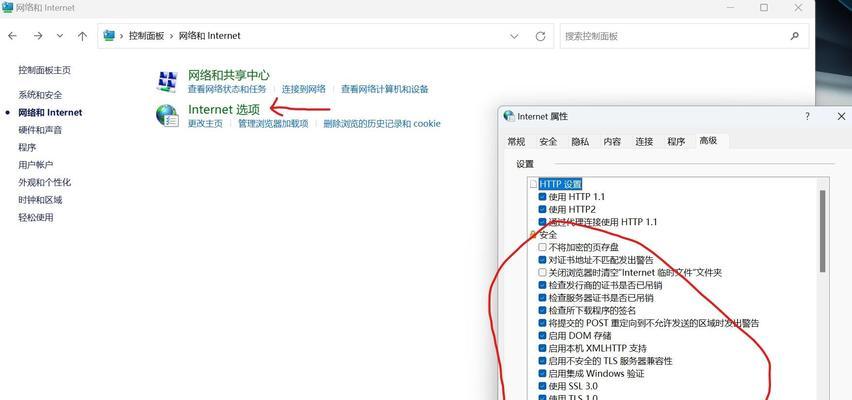The height and width of the screenshot is (400, 852).
Task: Uncheck 使用 SSL 3.0
Action: (542, 386)
